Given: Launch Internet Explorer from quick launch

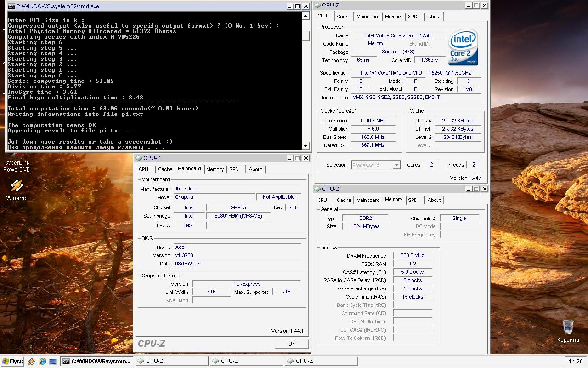Looking at the screenshot, I should 42,362.
